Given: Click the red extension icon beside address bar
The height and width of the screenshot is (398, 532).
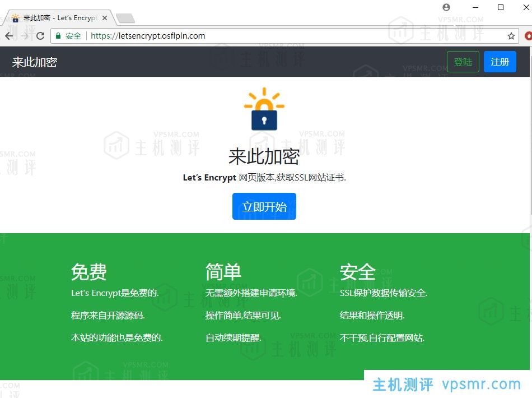Looking at the screenshot, I should pyautogui.click(x=529, y=36).
